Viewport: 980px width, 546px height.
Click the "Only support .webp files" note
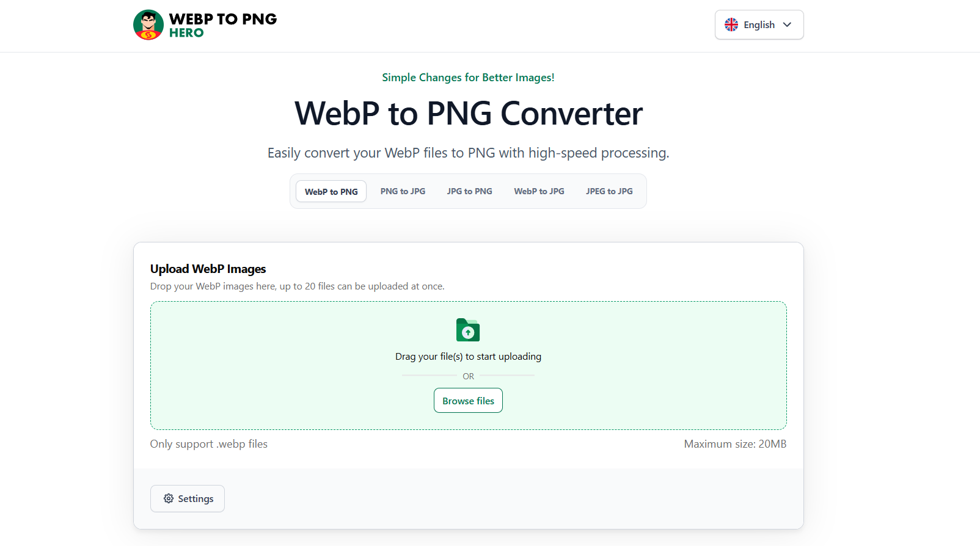point(209,444)
